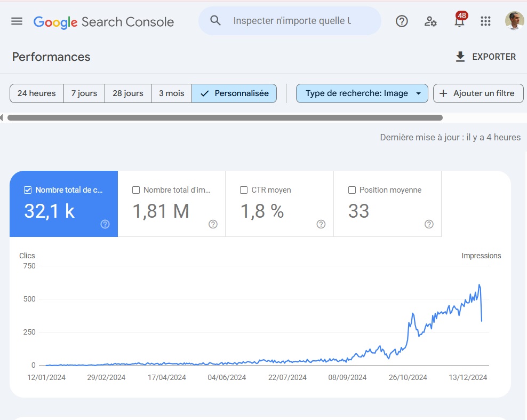Choose the Personnalisée date range option

(234, 93)
